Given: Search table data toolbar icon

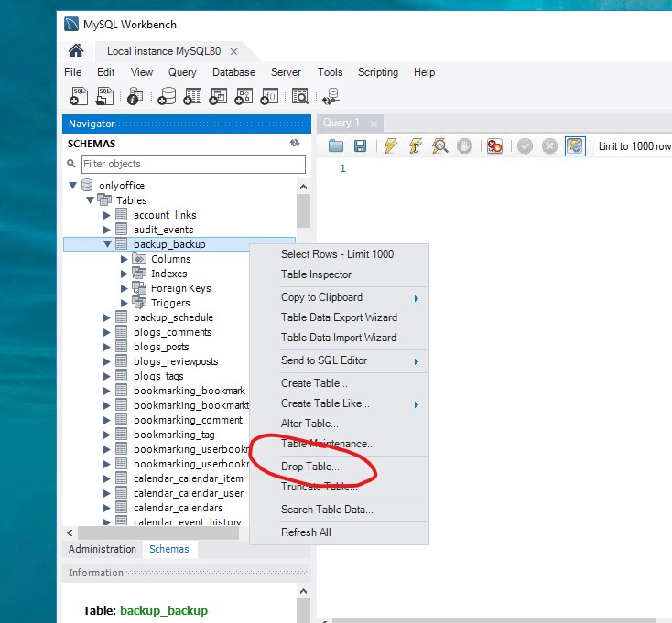Looking at the screenshot, I should (x=300, y=96).
